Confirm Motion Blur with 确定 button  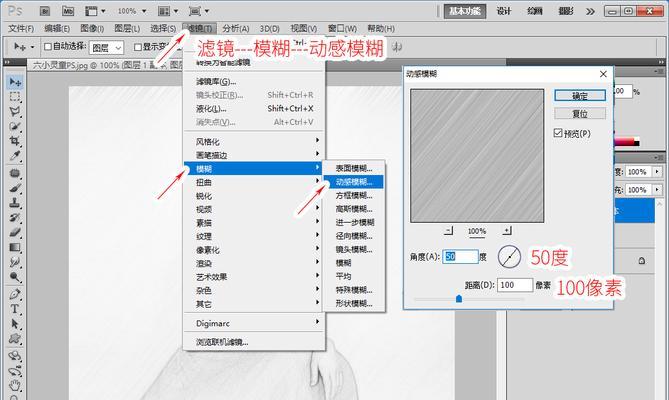click(x=580, y=96)
